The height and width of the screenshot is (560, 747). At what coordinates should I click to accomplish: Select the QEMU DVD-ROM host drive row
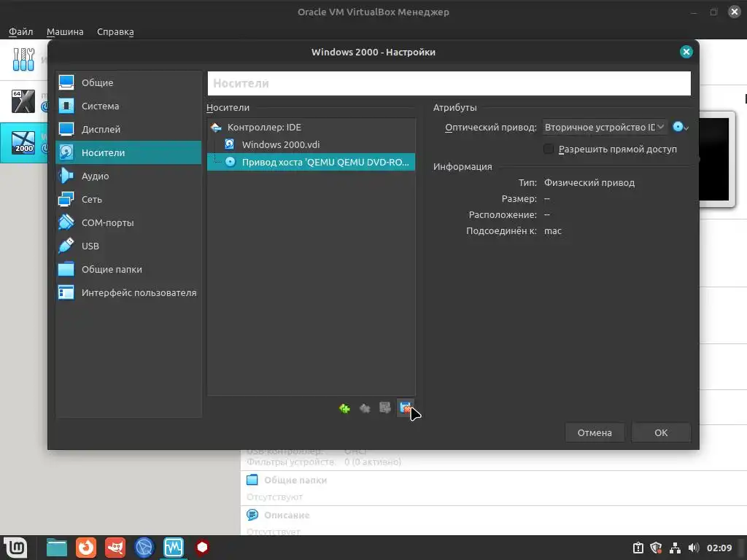(311, 162)
